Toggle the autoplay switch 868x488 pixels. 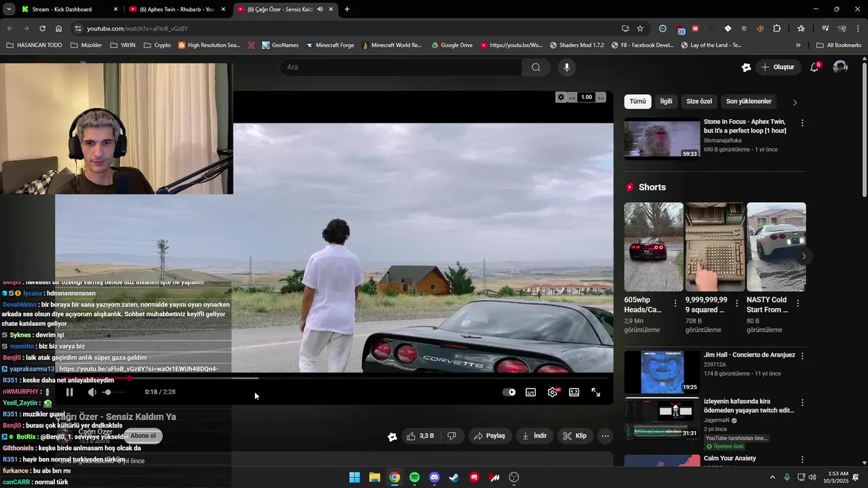click(x=509, y=392)
